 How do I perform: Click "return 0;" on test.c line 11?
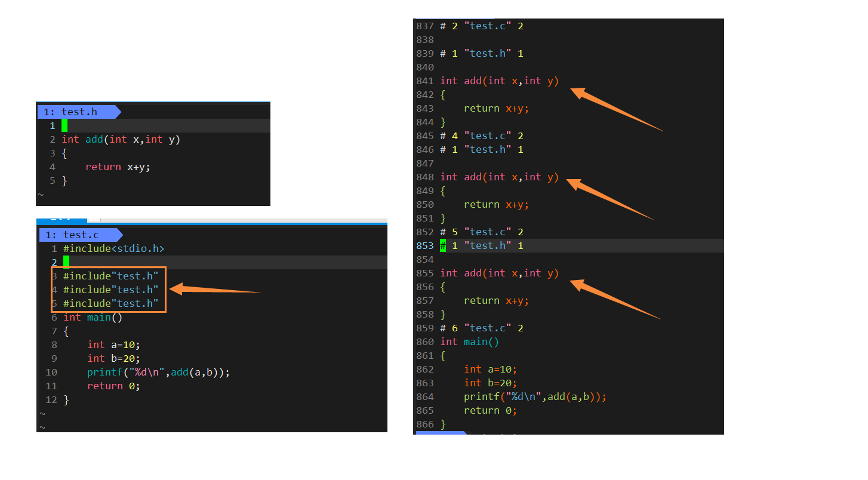point(113,386)
